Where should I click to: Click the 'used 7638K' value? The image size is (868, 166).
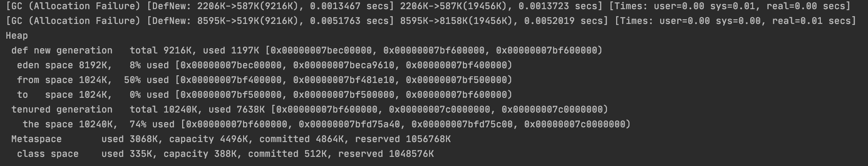[x=236, y=110]
